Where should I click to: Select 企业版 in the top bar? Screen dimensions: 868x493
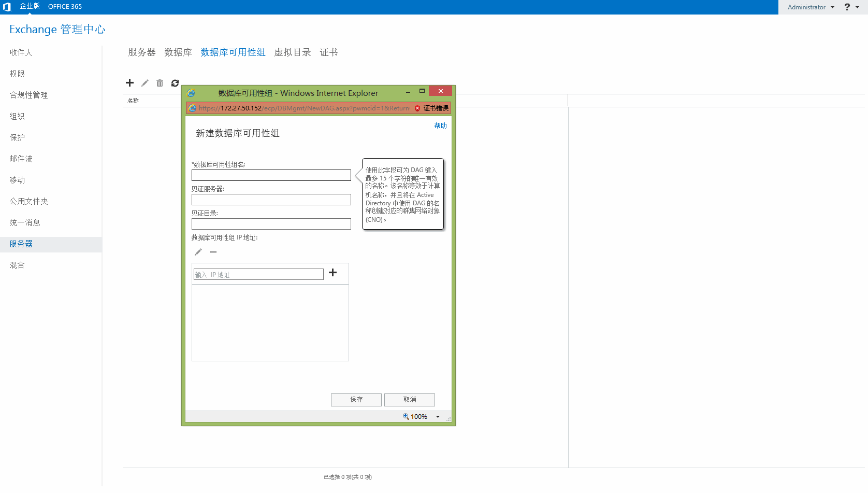click(30, 6)
